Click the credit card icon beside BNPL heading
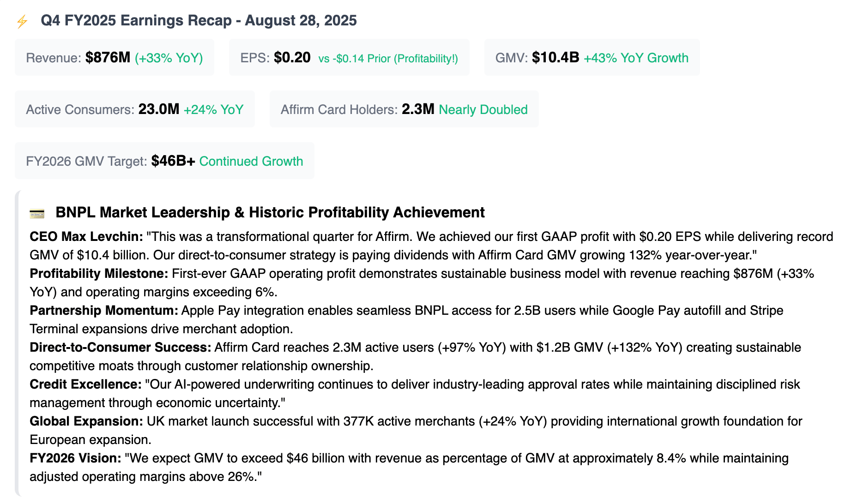Viewport: 857px width, 504px height. tap(37, 213)
